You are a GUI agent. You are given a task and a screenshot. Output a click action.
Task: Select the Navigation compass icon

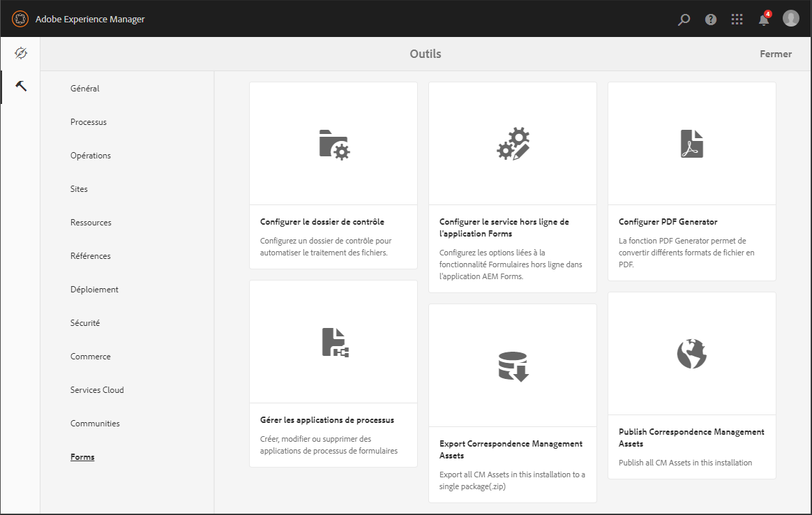click(x=21, y=53)
